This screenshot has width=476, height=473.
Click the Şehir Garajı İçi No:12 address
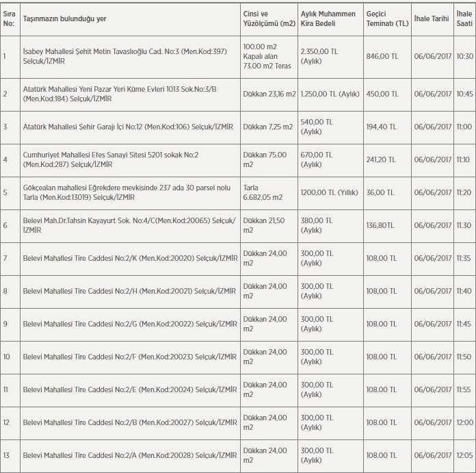point(128,127)
